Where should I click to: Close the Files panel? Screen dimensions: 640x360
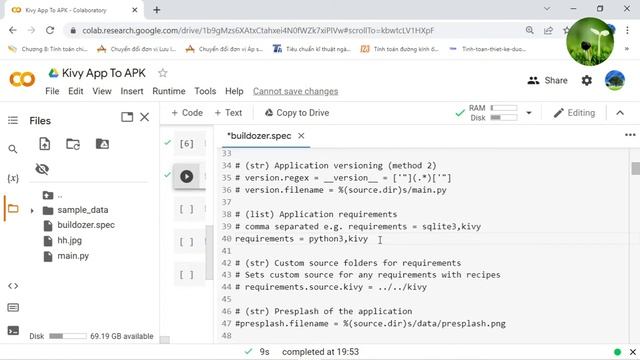coord(144,117)
